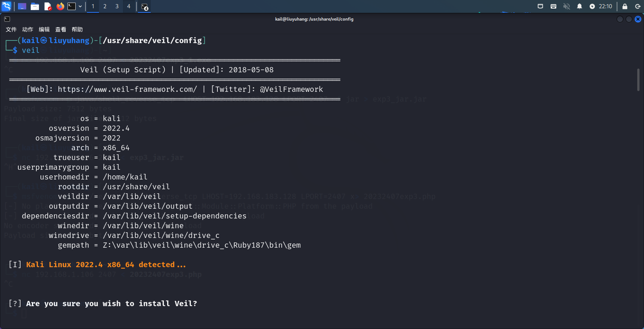The image size is (644, 329).
Task: Click the terminal window taskbar button
Action: point(145,7)
